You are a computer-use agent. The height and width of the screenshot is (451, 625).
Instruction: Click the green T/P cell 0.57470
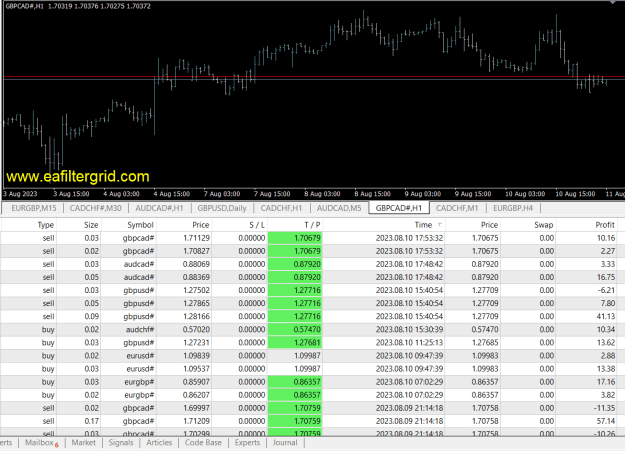(x=295, y=329)
